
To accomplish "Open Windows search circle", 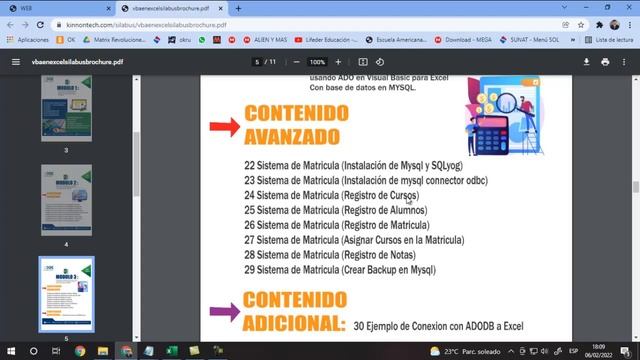I will point(33,351).
